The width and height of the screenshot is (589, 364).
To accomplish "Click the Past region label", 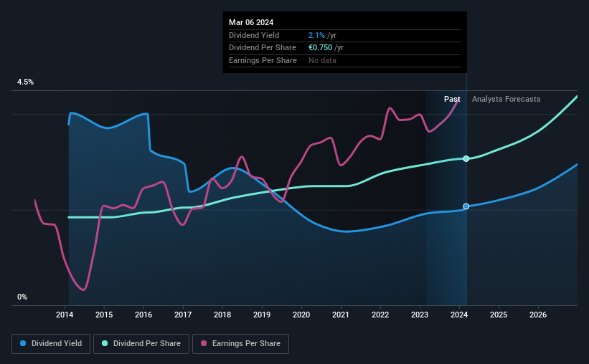I will (452, 99).
